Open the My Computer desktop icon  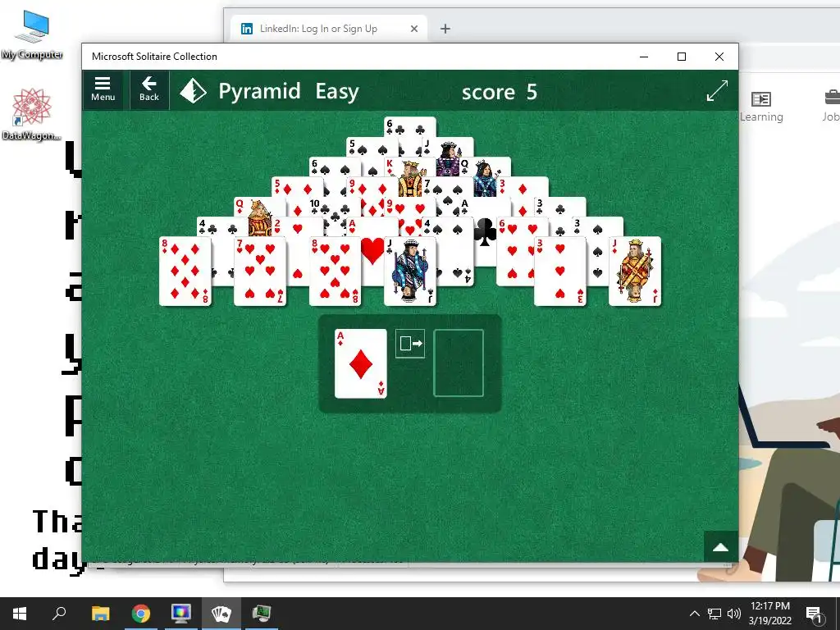coord(32,34)
